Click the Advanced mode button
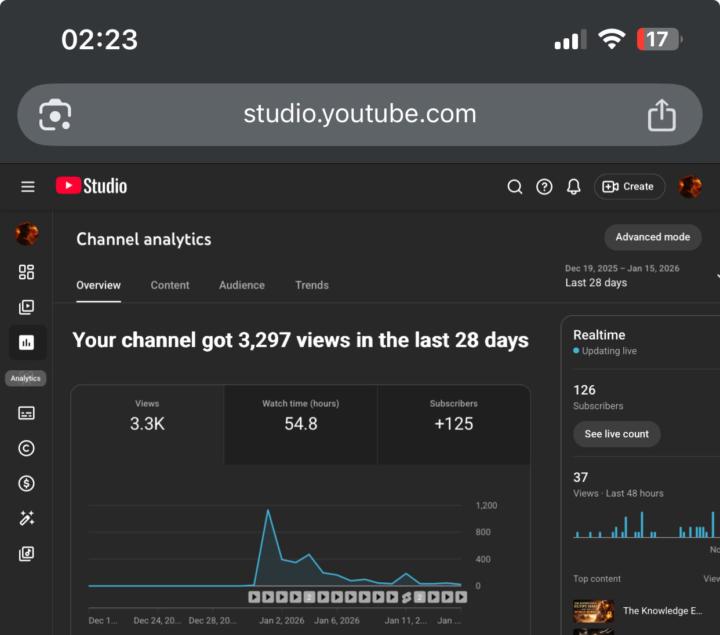This screenshot has width=720, height=635. (652, 237)
